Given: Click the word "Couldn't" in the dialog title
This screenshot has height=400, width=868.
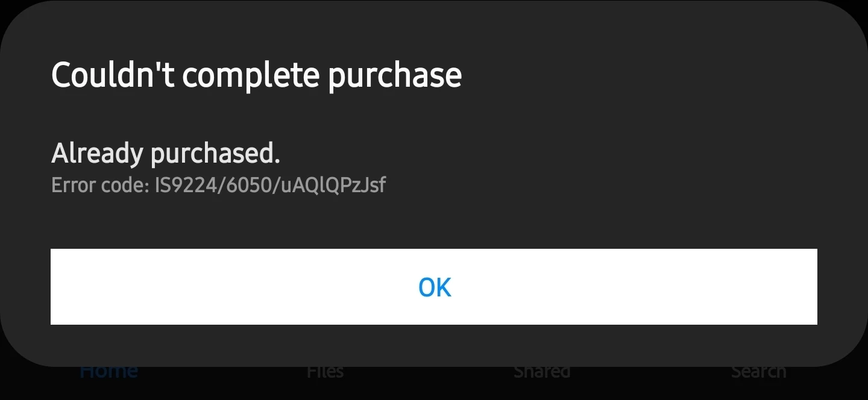Looking at the screenshot, I should (113, 75).
